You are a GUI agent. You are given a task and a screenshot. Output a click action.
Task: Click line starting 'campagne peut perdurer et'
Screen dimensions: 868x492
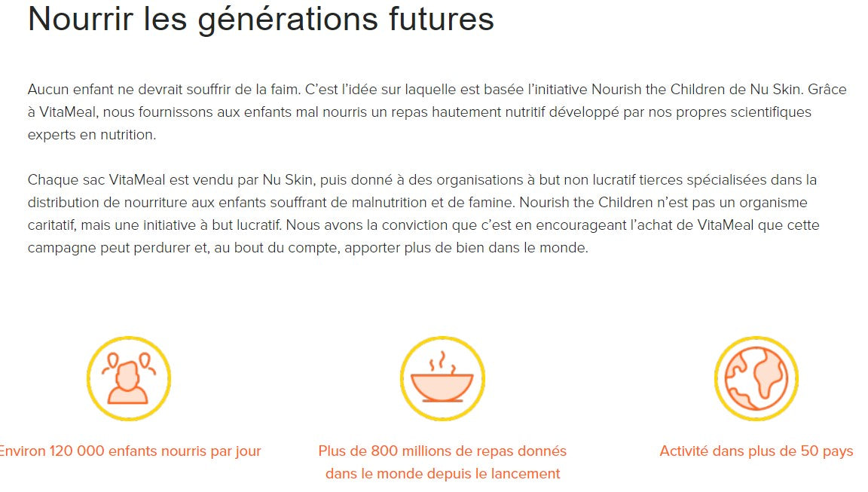pos(307,247)
